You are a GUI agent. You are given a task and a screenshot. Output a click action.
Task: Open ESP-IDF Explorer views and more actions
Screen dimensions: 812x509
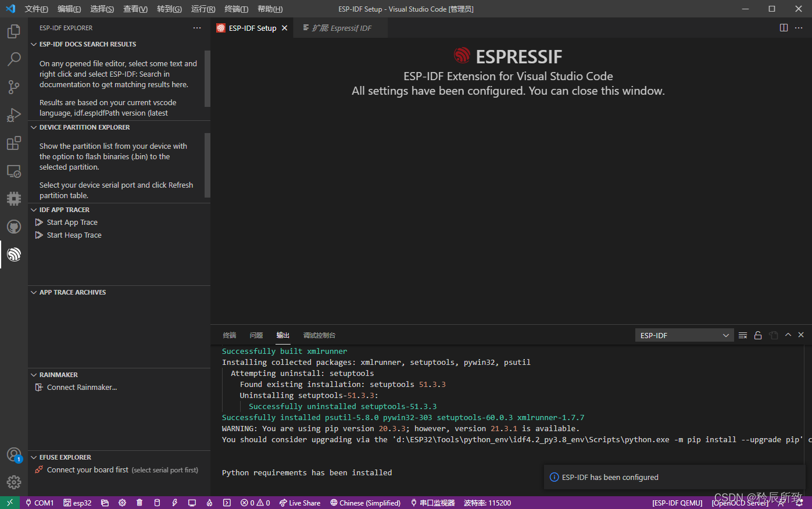coord(197,28)
